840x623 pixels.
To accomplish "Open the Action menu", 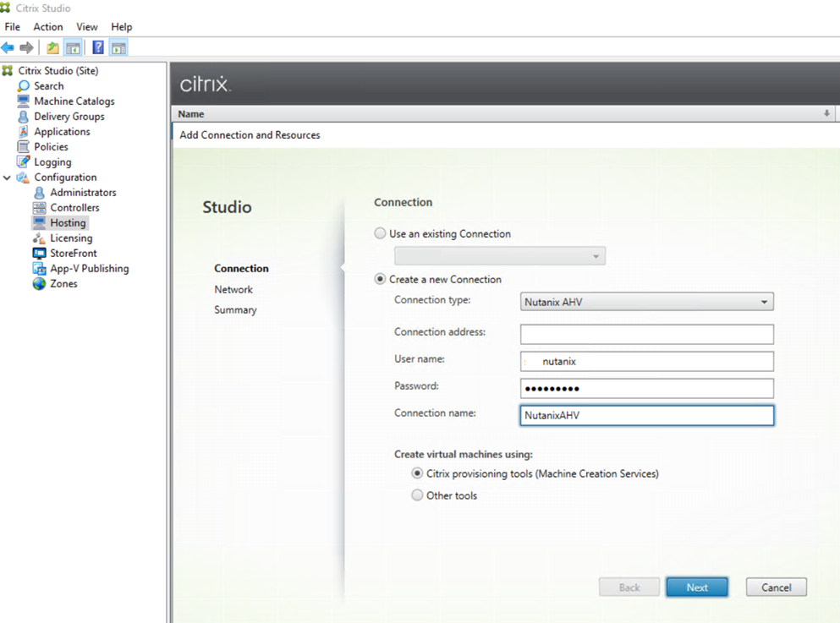I will (48, 27).
